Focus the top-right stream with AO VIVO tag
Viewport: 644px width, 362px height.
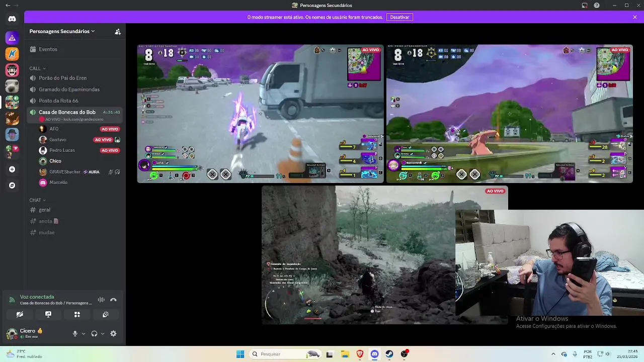pos(509,114)
